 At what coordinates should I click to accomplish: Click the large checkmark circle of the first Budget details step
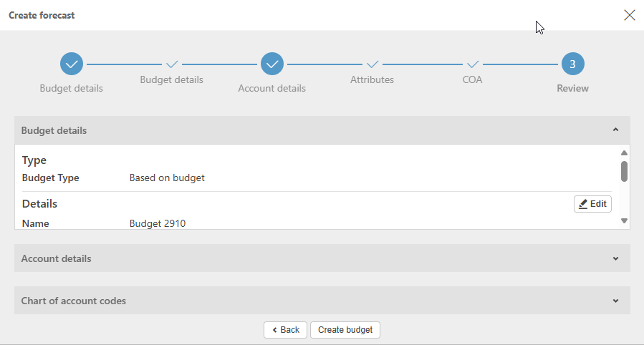[72, 64]
